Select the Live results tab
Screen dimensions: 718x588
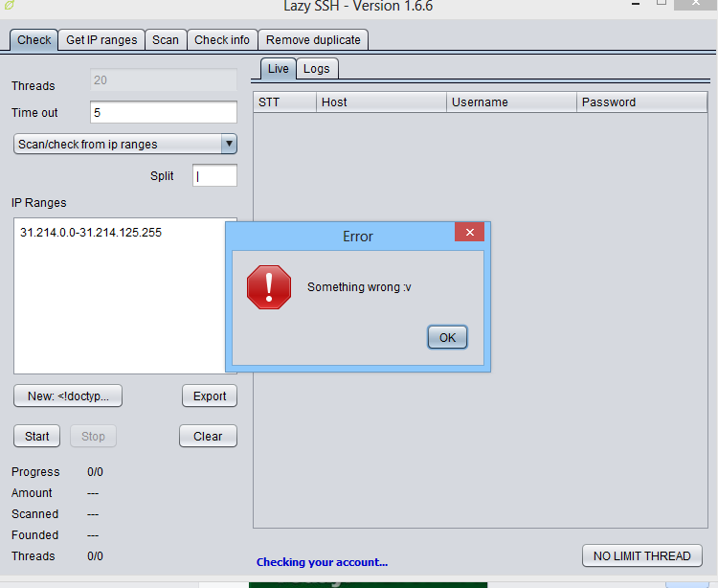click(x=278, y=69)
